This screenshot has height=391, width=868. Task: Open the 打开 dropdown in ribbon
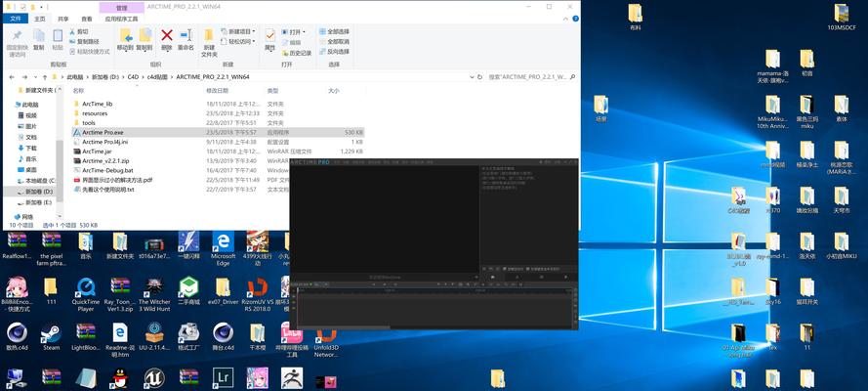tap(293, 32)
